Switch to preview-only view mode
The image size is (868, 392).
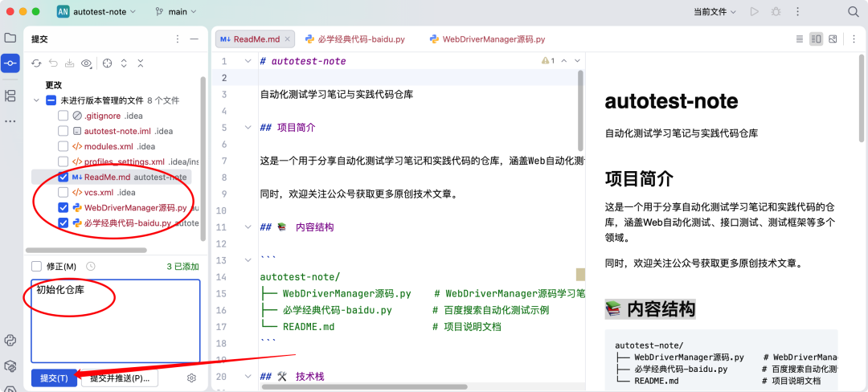(833, 39)
